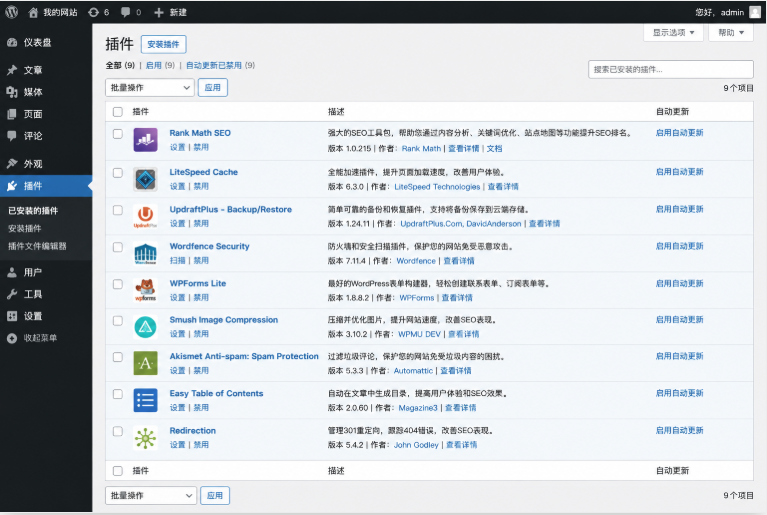
Task: Expand the 显示选项 screen options panel
Action: (673, 33)
